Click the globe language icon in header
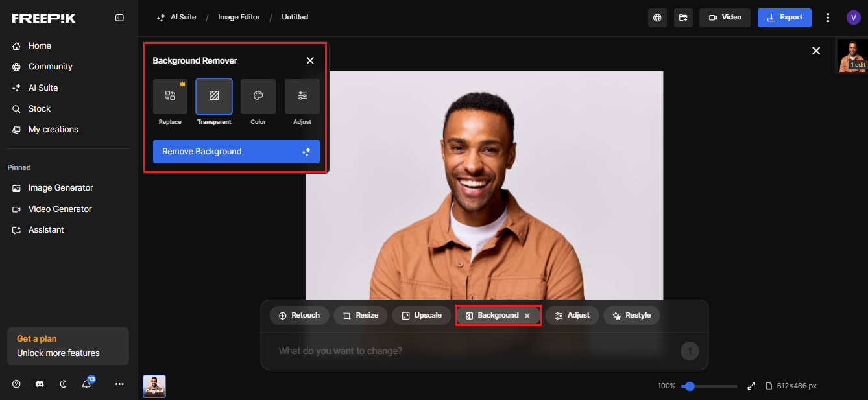Image resolution: width=868 pixels, height=400 pixels. click(x=657, y=18)
